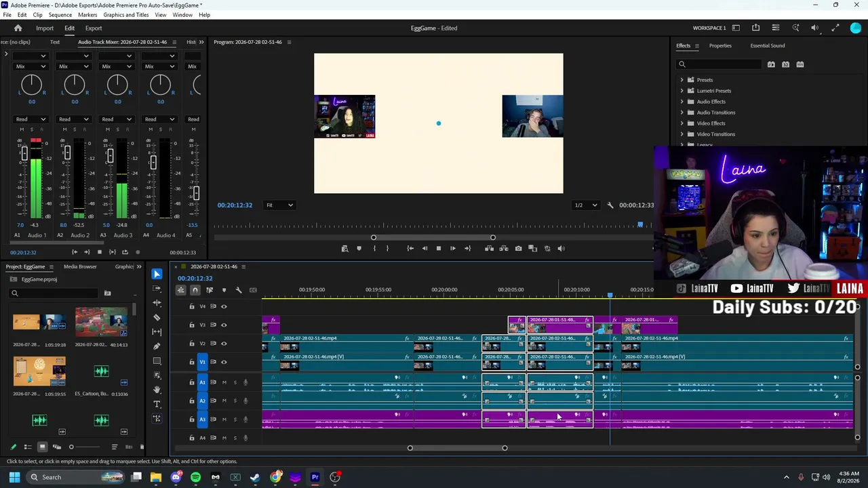Click the Export Frame camera icon
Viewport: 868px width, 488px height.
[518, 249]
